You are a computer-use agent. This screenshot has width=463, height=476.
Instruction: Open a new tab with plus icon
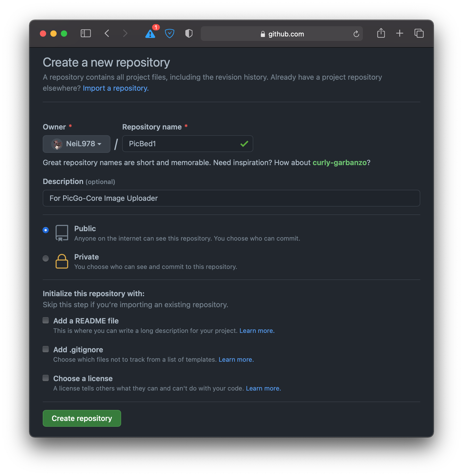[x=400, y=33]
